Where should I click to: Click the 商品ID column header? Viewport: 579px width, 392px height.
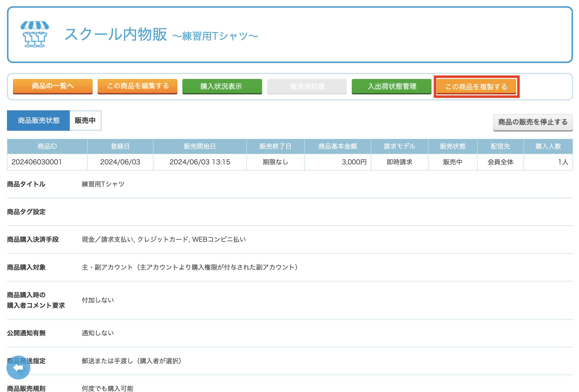click(x=47, y=146)
